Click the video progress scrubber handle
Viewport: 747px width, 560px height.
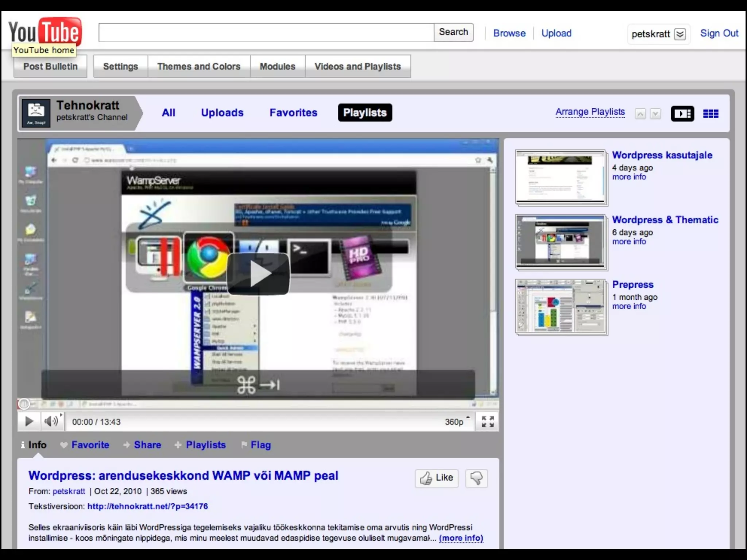[x=24, y=404]
